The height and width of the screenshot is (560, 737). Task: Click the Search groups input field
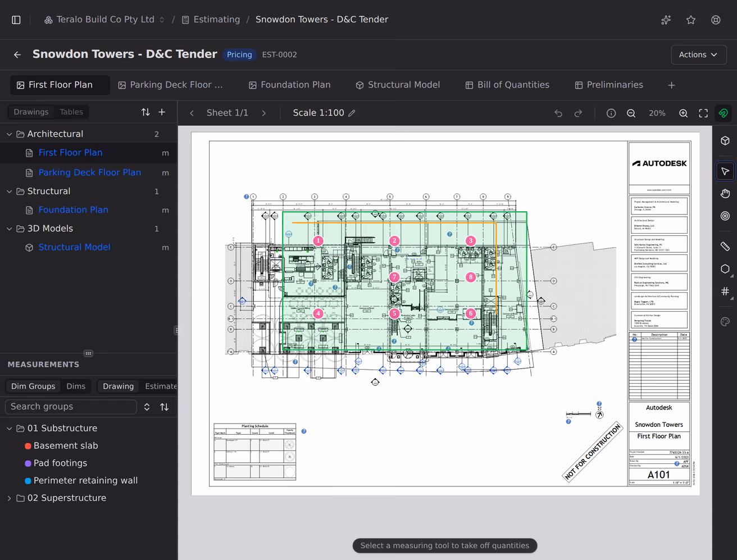(x=71, y=407)
